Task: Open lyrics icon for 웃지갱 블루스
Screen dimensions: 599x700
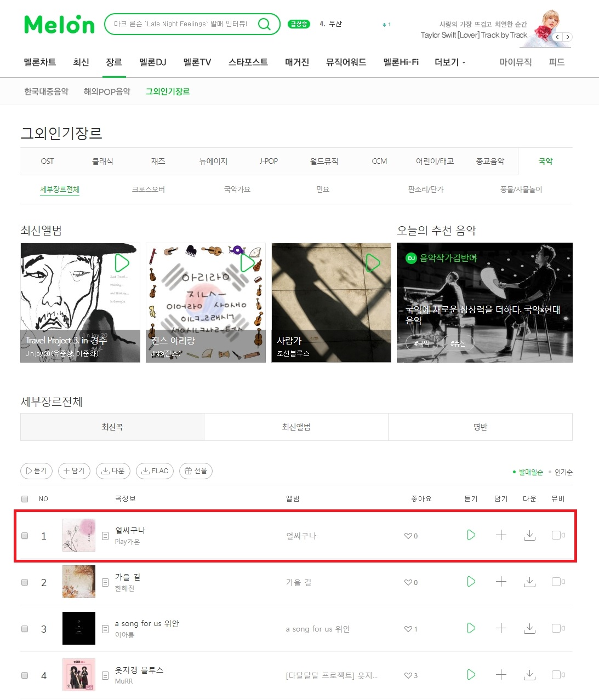Action: point(105,675)
